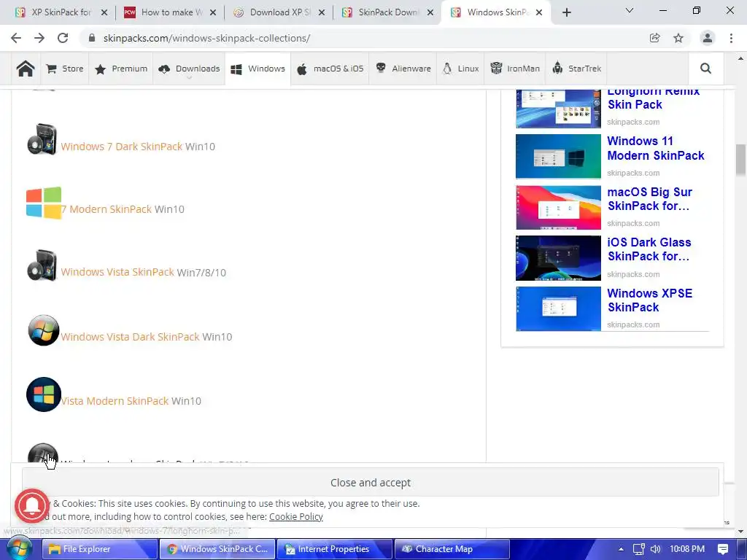Reload the current page

(63, 38)
